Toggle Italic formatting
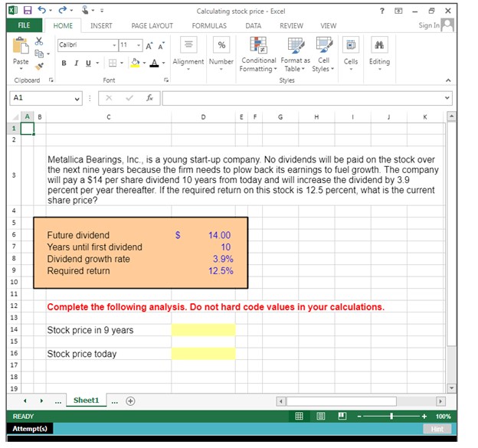The height and width of the screenshot is (448, 478). tap(76, 63)
